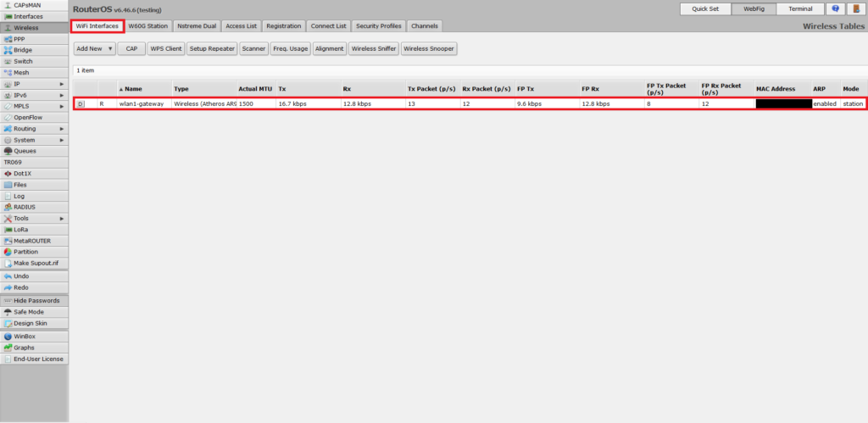Toggle Hide Passwords option
The height and width of the screenshot is (423, 868).
pyautogui.click(x=34, y=301)
